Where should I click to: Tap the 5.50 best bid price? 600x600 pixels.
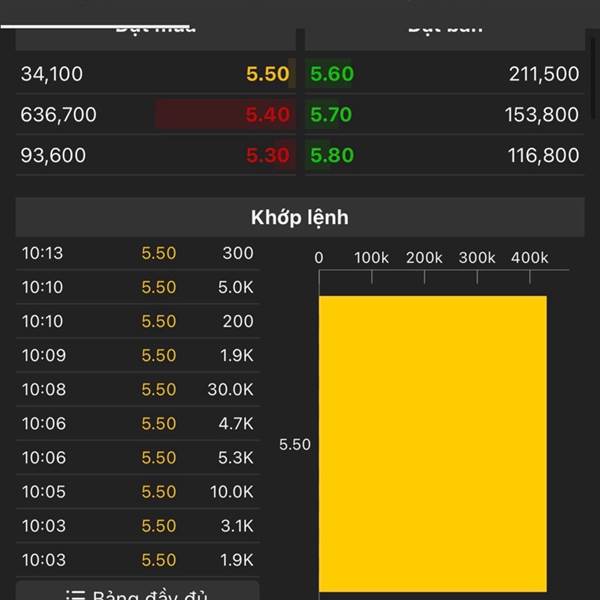pos(267,74)
